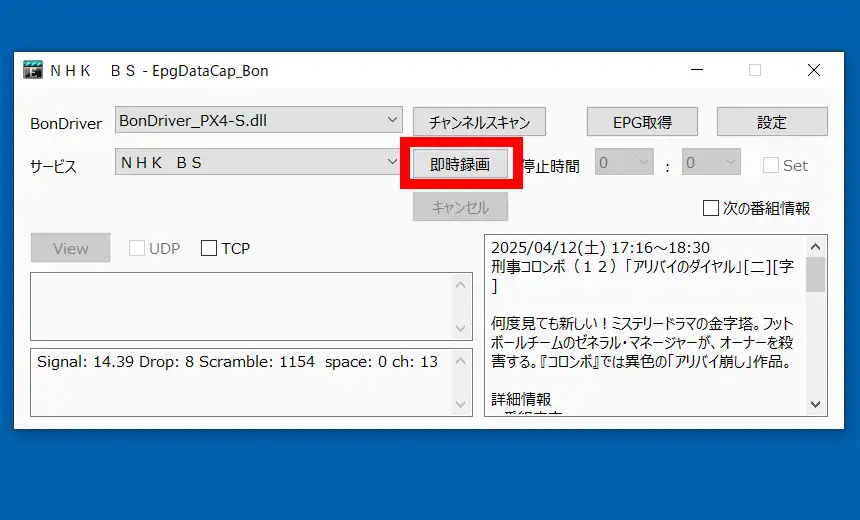Click up arrow of log box scrollbar
The image size is (860, 520).
point(461,285)
